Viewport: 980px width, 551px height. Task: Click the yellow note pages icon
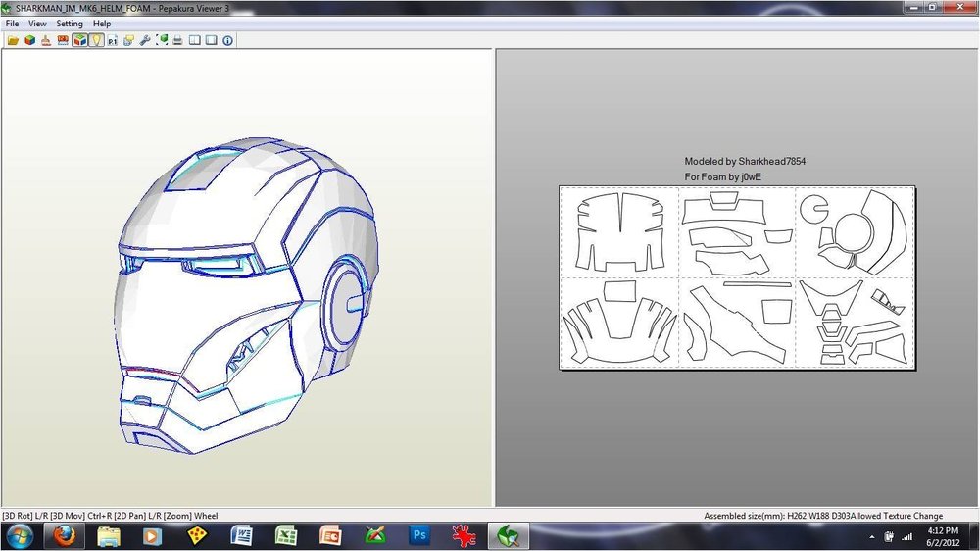tap(128, 40)
